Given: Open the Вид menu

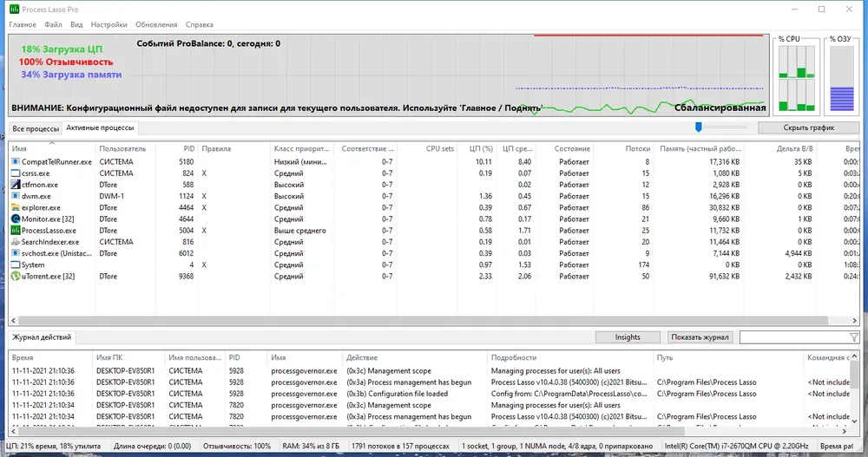Looking at the screenshot, I should (76, 24).
